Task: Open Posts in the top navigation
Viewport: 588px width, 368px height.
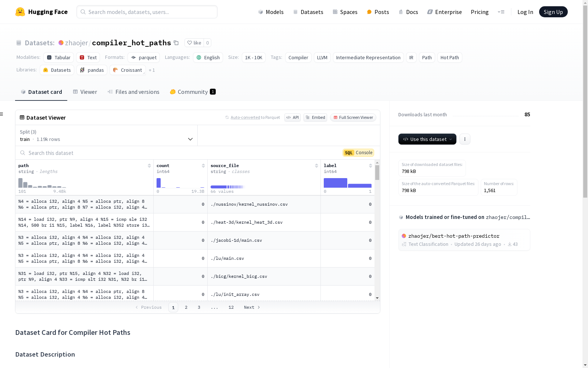Action: pos(378,12)
